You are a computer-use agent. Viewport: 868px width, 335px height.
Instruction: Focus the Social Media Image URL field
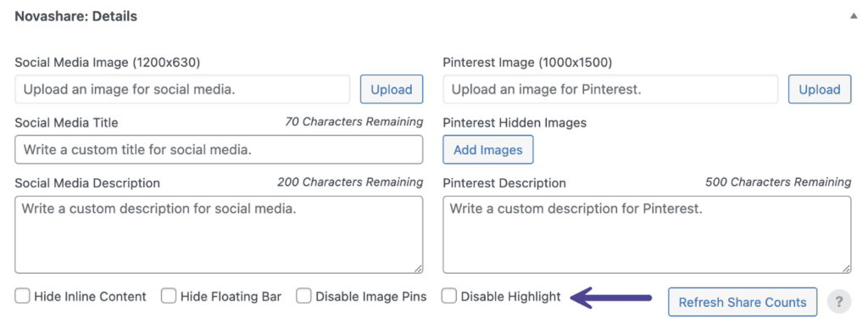[182, 90]
